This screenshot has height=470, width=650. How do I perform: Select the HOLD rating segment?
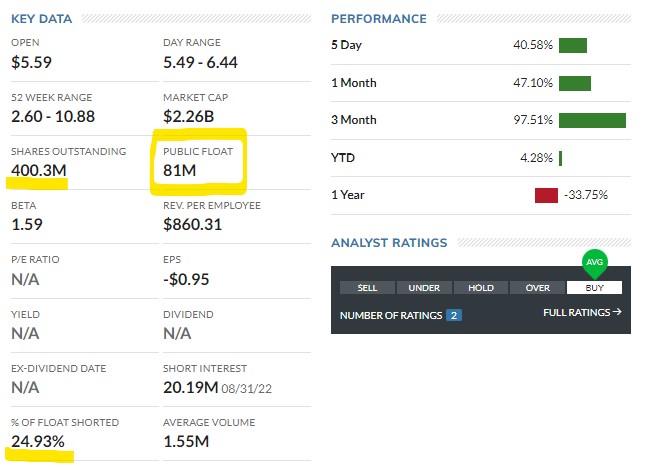click(481, 288)
